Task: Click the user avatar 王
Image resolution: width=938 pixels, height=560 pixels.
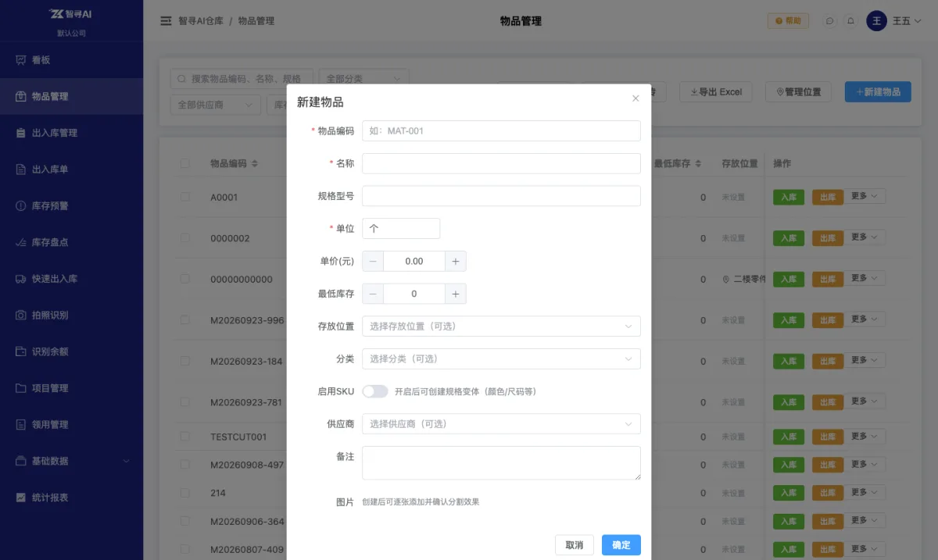Action: click(x=876, y=21)
